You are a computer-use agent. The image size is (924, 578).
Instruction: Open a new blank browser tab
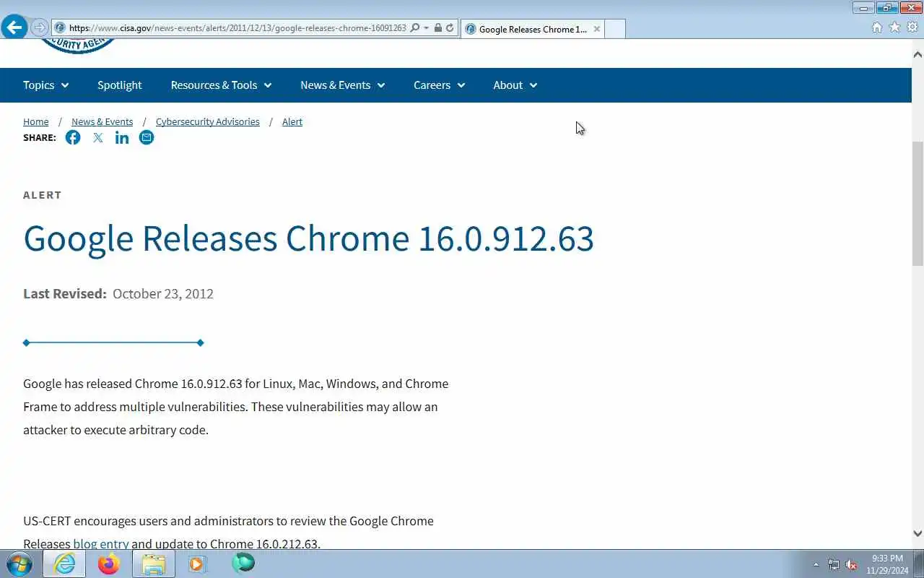615,29
